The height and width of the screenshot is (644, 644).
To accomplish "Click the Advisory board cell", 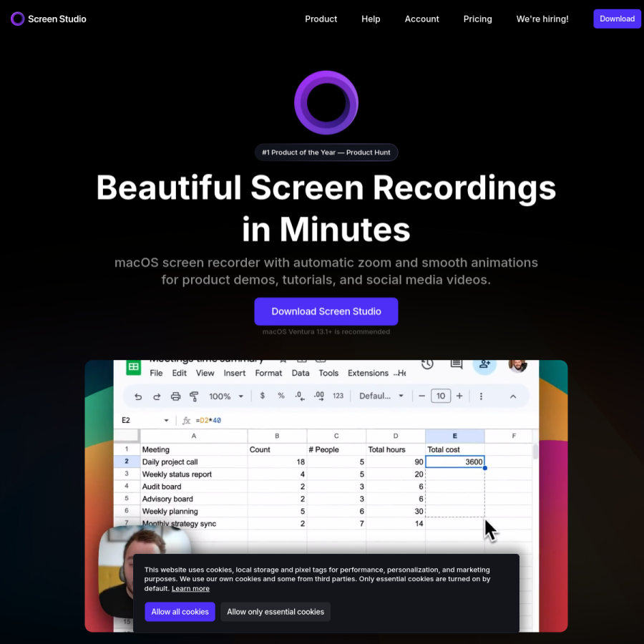I will click(x=194, y=499).
